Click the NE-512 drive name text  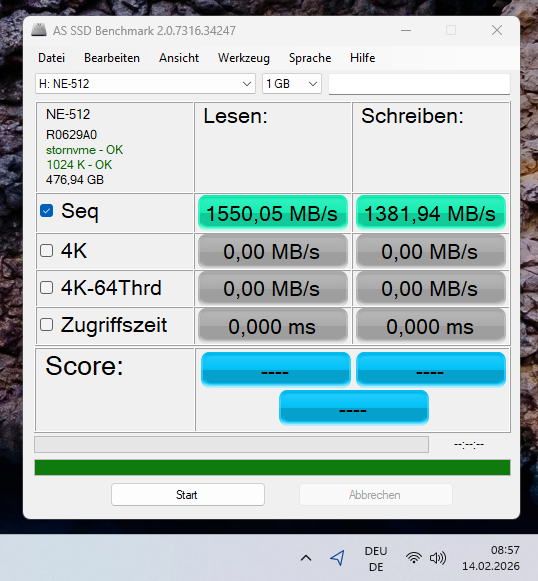coord(68,114)
